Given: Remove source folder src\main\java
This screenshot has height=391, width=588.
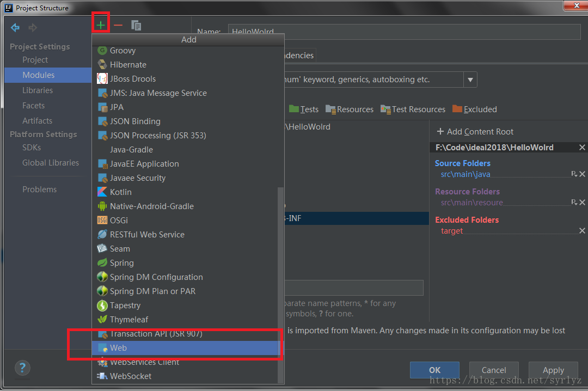Looking at the screenshot, I should tap(582, 174).
